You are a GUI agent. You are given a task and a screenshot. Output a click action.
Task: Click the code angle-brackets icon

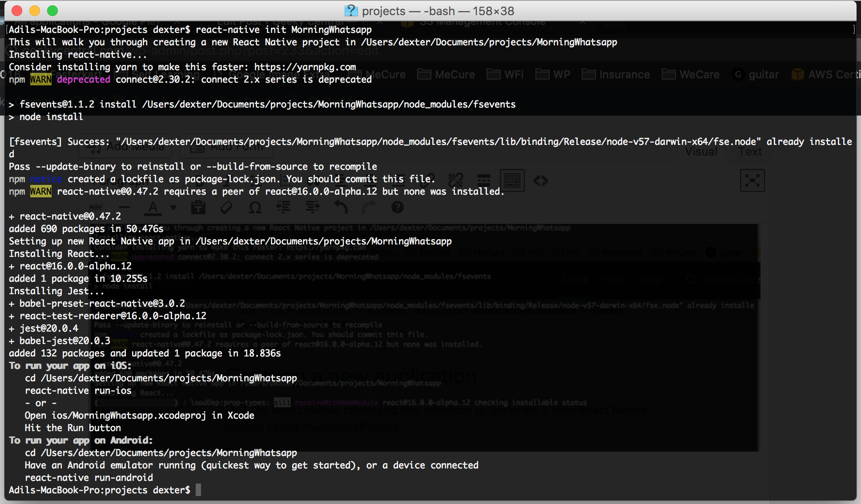tap(540, 180)
